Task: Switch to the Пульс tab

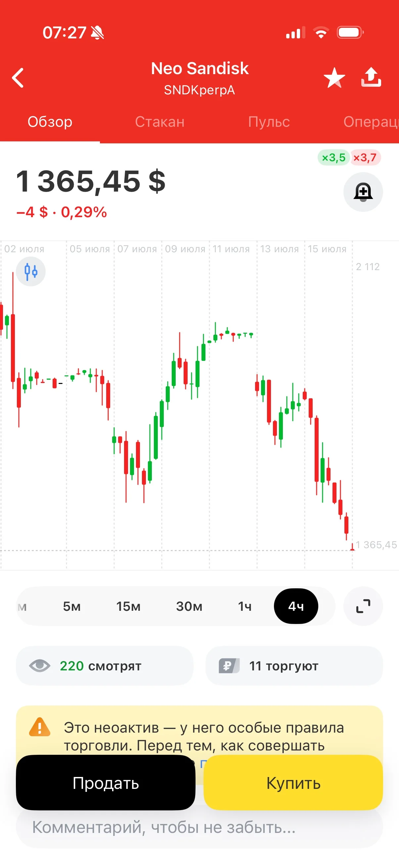Action: (x=269, y=122)
